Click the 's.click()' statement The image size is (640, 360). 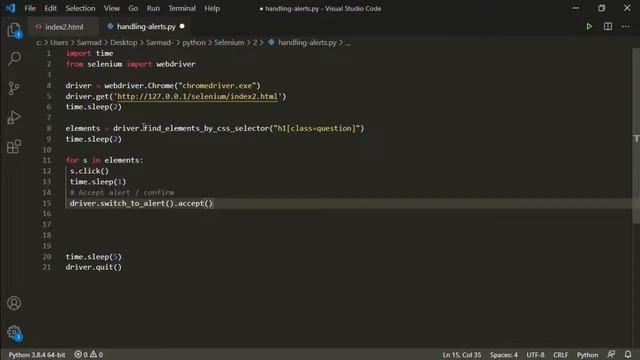click(89, 171)
